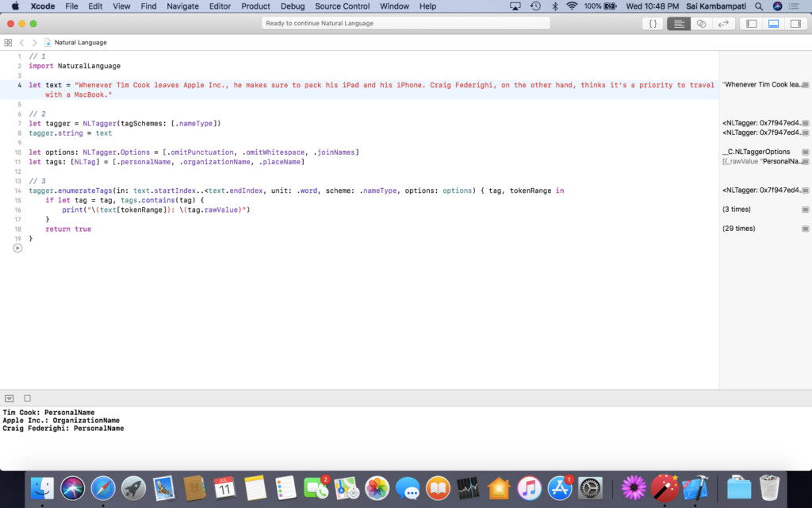Click the "tagger.string = text" code line
The height and width of the screenshot is (508, 812).
71,133
